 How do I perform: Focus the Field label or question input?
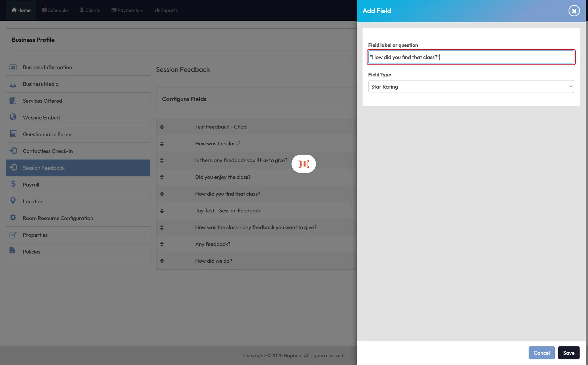point(471,57)
